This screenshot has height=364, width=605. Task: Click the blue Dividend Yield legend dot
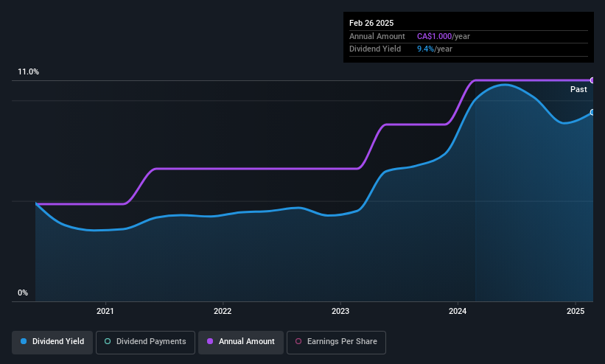24,341
